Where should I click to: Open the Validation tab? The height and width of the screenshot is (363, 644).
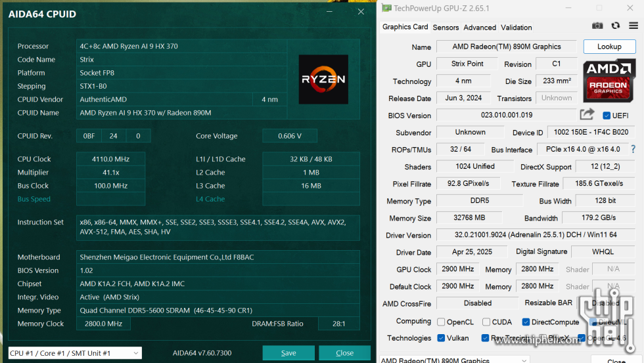[517, 28]
